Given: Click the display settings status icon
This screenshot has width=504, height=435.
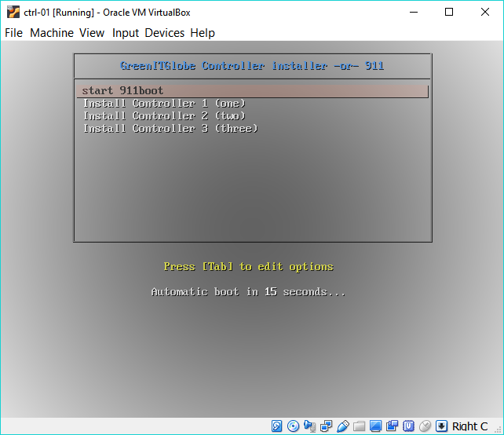Looking at the screenshot, I should [x=376, y=426].
